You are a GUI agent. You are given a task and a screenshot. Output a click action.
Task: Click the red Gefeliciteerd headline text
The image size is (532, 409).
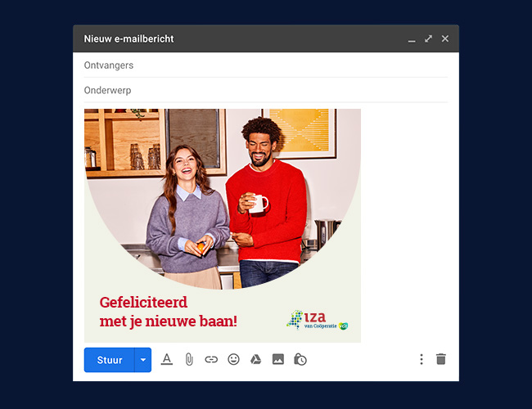[143, 303]
